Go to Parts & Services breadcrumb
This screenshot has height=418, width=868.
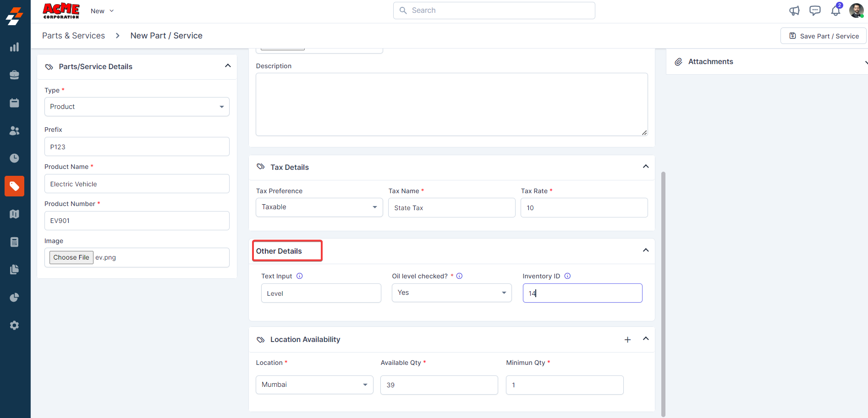tap(73, 36)
